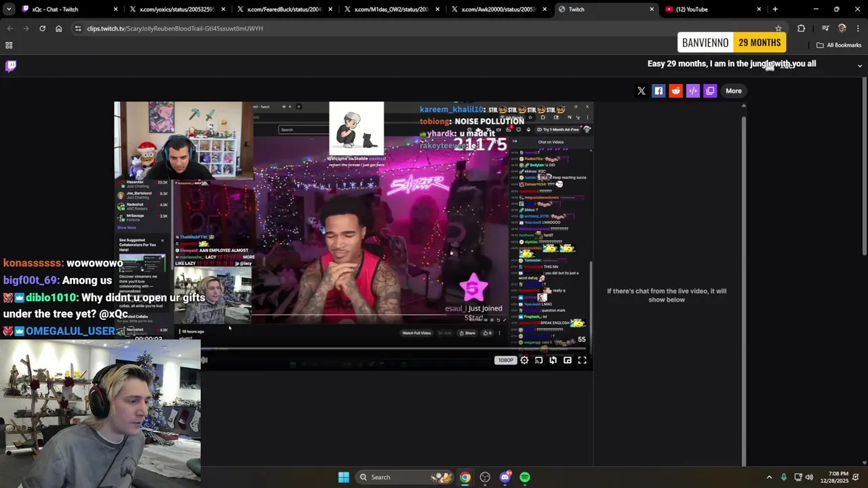Click the microphone tray icon
This screenshot has height=488, width=868.
click(784, 477)
